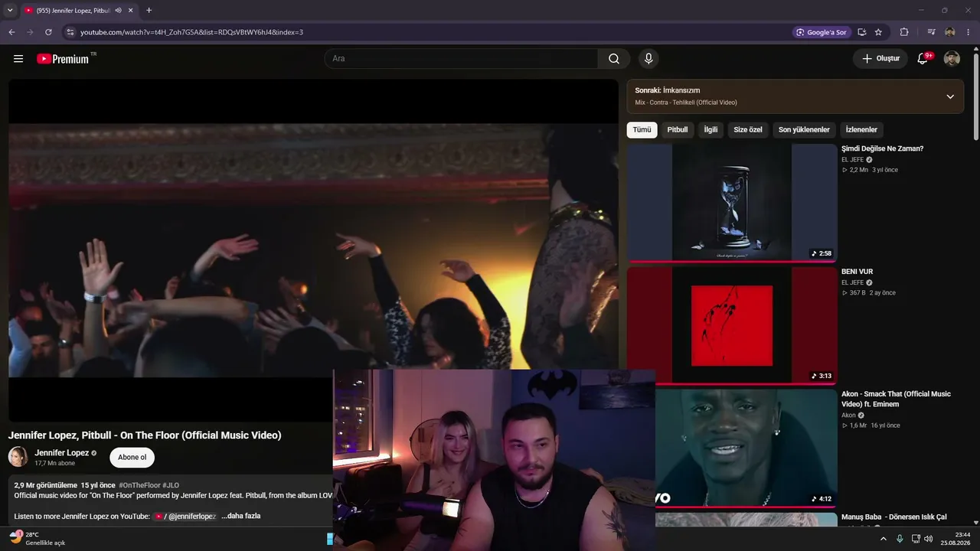Screen dimensions: 980x551
Task: Close the Jennifer Lopez YouTube tab
Action: coord(131,11)
